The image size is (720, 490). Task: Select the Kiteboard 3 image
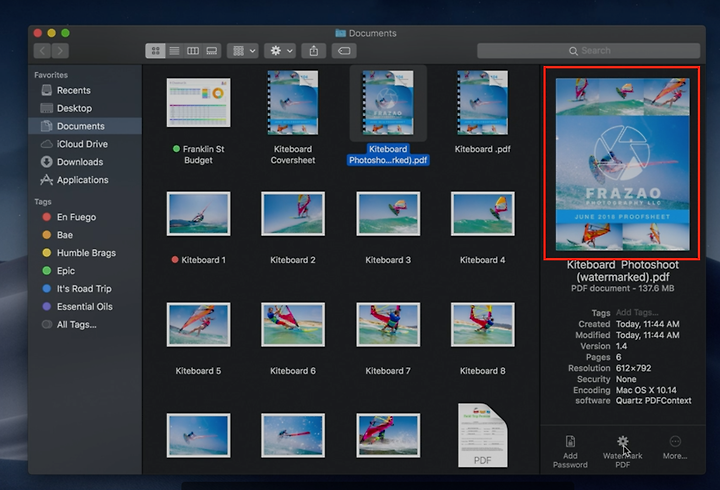point(388,214)
